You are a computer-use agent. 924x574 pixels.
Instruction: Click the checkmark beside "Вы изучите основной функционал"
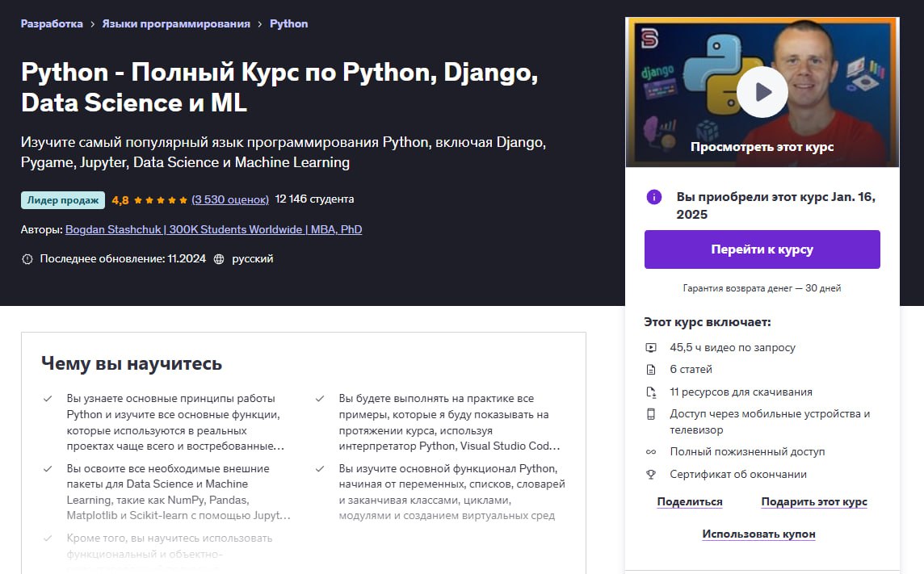pos(320,468)
